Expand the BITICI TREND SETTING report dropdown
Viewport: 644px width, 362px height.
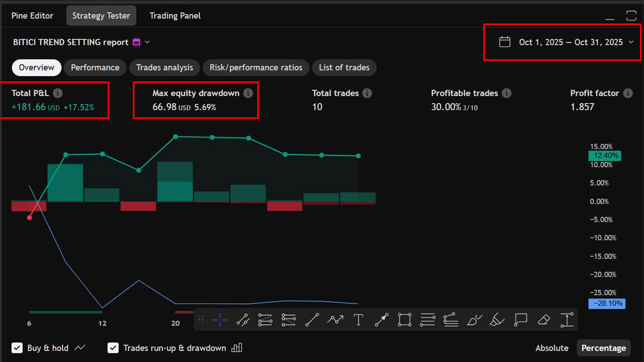(x=148, y=42)
